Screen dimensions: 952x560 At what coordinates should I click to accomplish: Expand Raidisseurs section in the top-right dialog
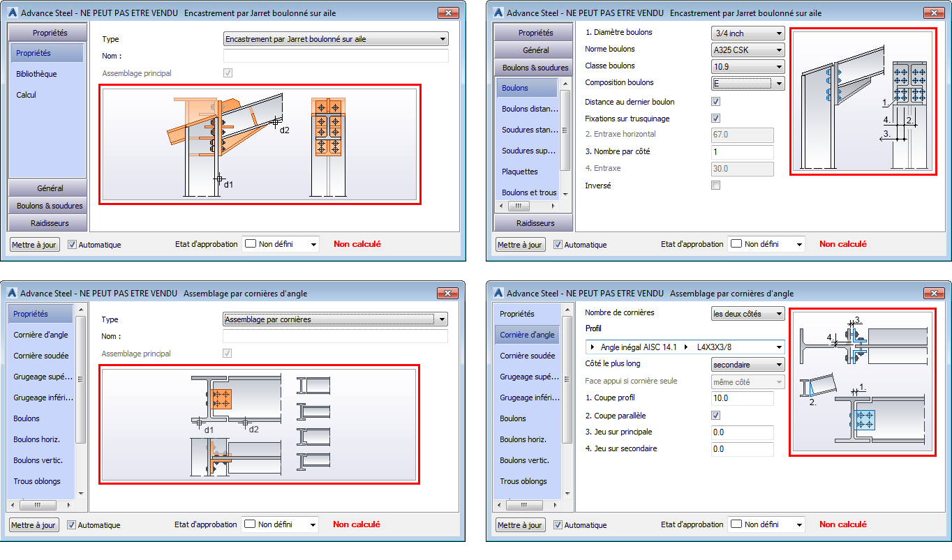535,223
